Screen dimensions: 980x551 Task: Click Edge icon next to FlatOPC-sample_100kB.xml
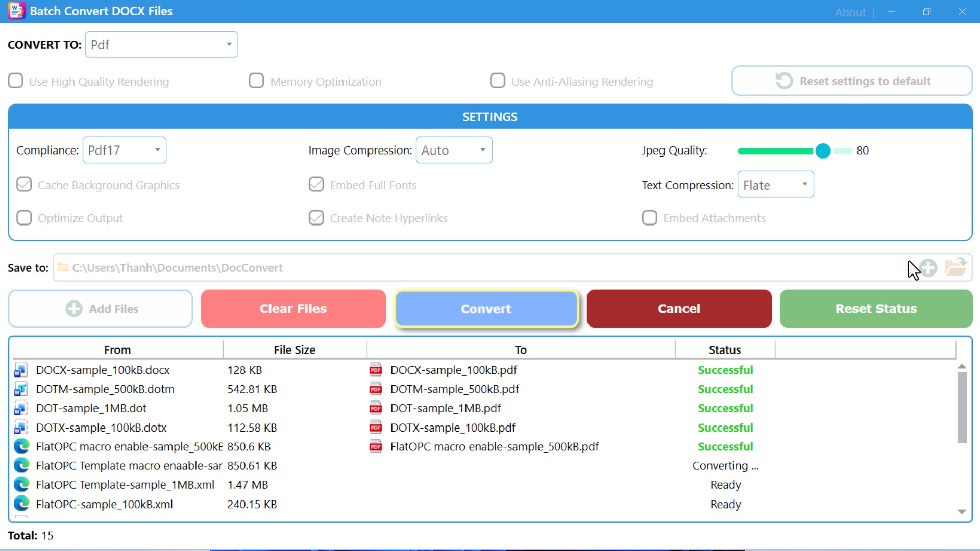pyautogui.click(x=21, y=504)
